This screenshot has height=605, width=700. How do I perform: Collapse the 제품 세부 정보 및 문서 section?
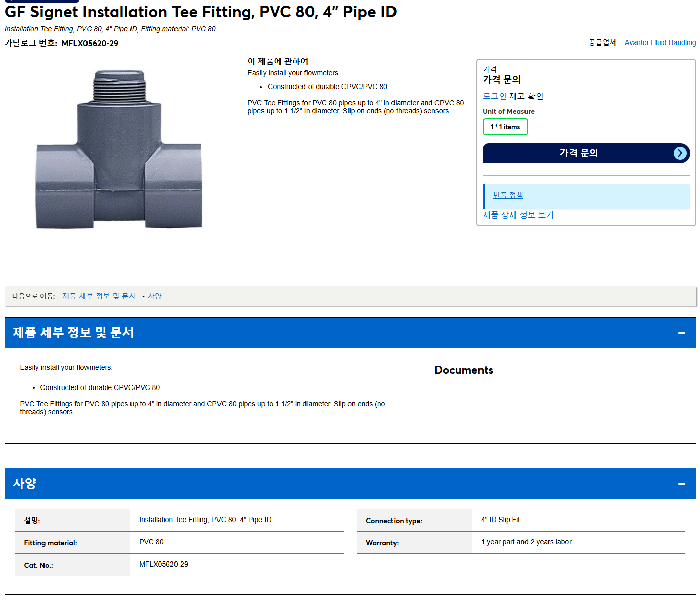[x=681, y=333]
